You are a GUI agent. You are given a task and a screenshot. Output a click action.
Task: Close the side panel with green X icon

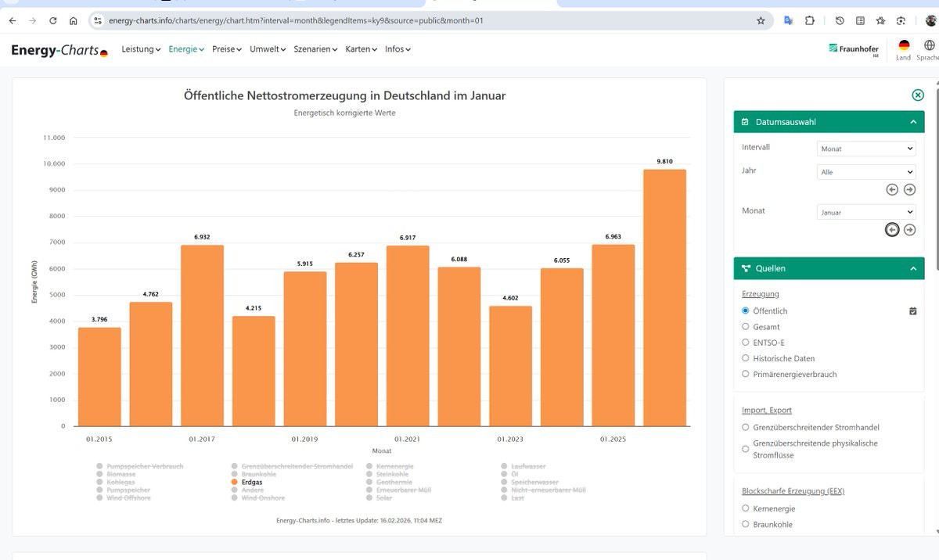[x=918, y=95]
